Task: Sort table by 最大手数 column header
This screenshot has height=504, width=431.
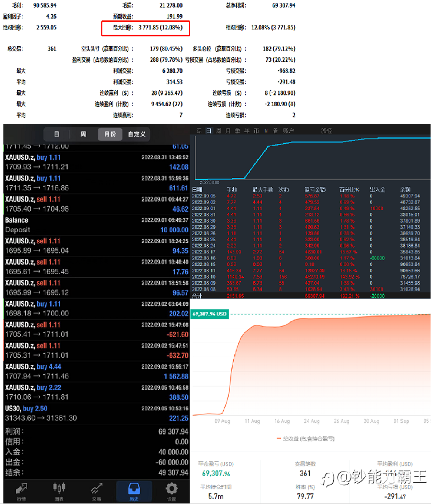Action: point(263,190)
